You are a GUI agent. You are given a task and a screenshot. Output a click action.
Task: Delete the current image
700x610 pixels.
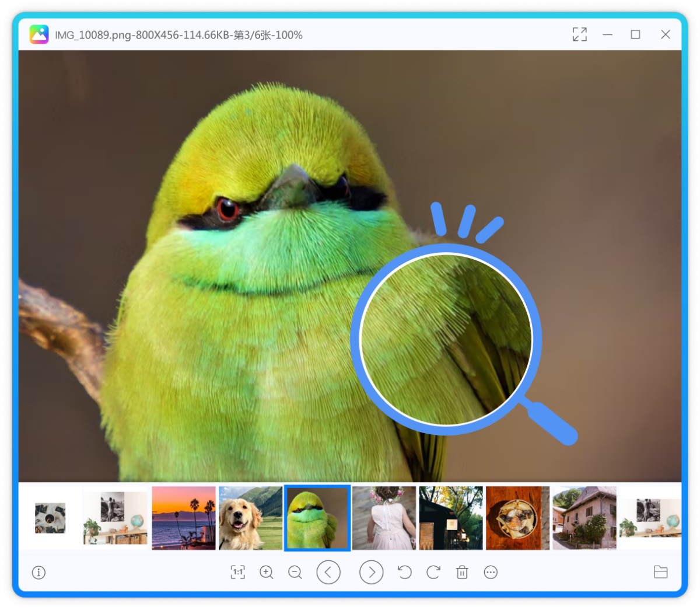tap(462, 572)
